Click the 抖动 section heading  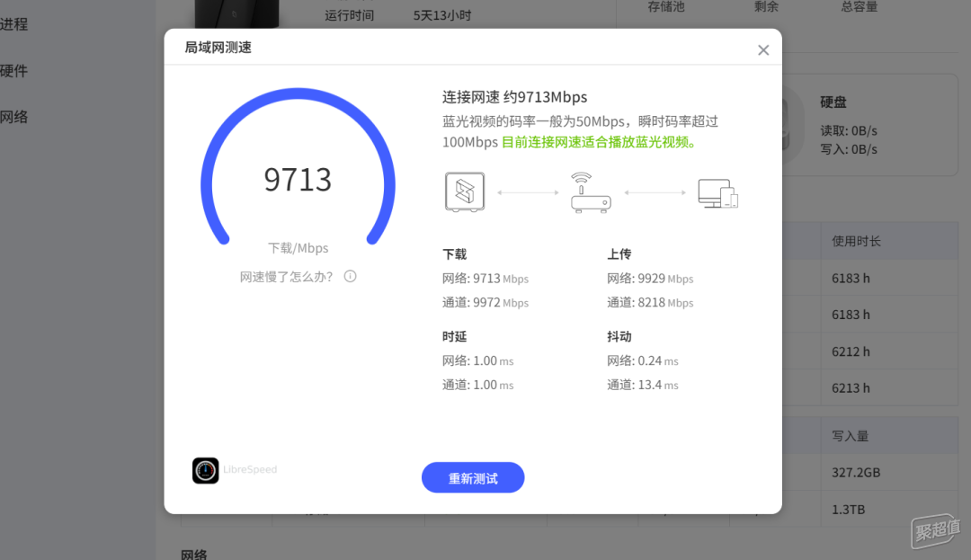point(619,336)
